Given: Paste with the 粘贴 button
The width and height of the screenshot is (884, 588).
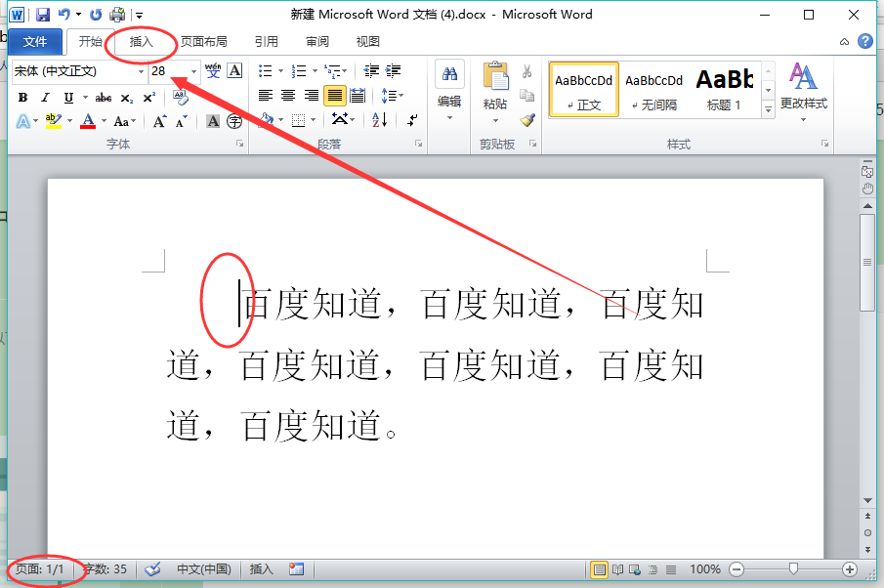Looking at the screenshot, I should [x=495, y=93].
